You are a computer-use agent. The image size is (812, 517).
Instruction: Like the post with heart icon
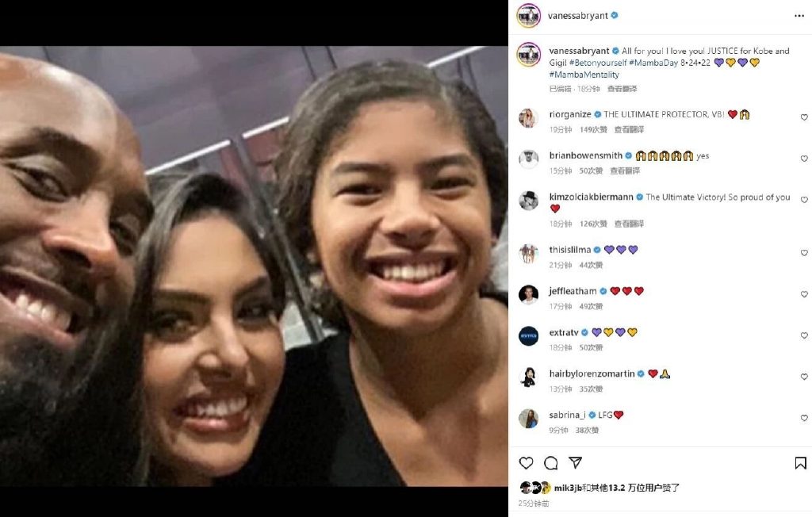coord(527,462)
